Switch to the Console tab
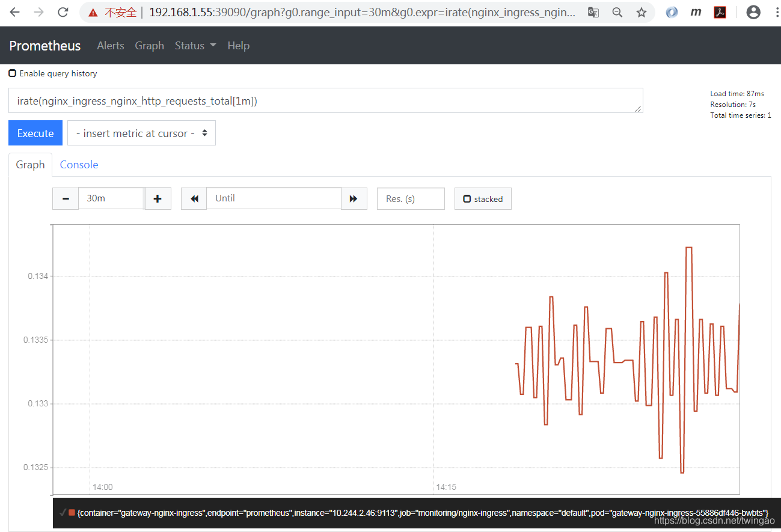The image size is (781, 532). click(x=79, y=165)
